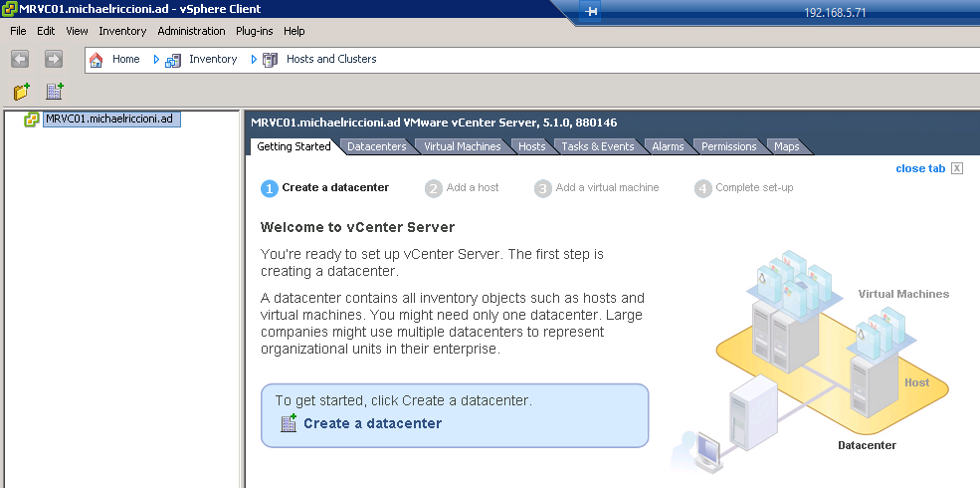This screenshot has height=488, width=980.
Task: Click the Create a datacenter link
Action: 372,423
